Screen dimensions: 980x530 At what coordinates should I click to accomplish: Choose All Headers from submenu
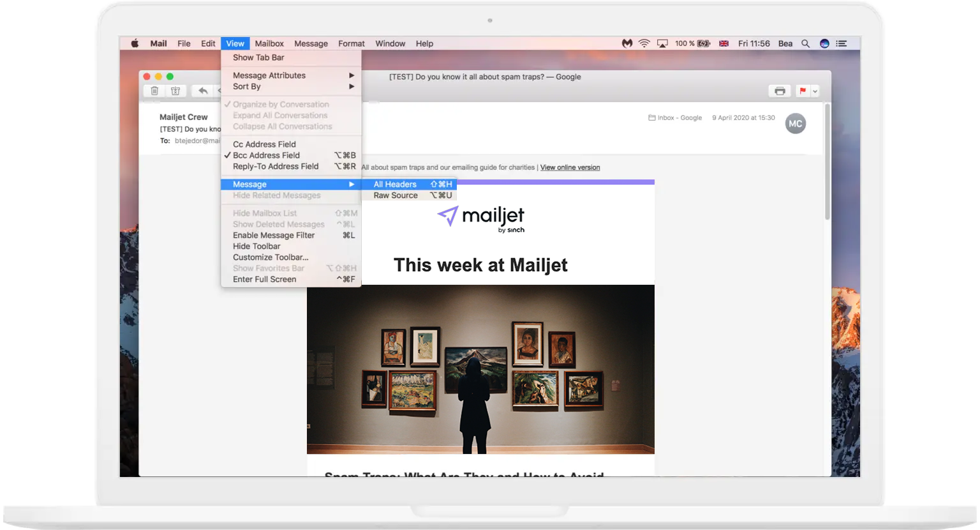tap(409, 184)
